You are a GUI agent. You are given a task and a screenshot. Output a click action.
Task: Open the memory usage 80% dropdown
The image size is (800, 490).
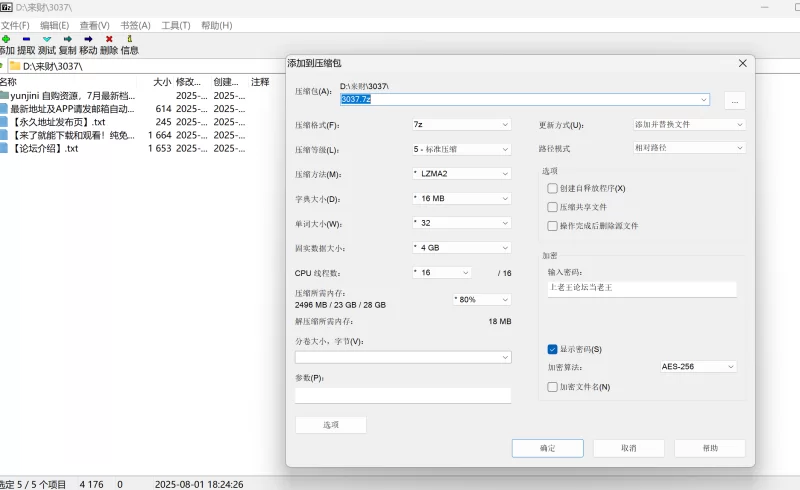482,300
